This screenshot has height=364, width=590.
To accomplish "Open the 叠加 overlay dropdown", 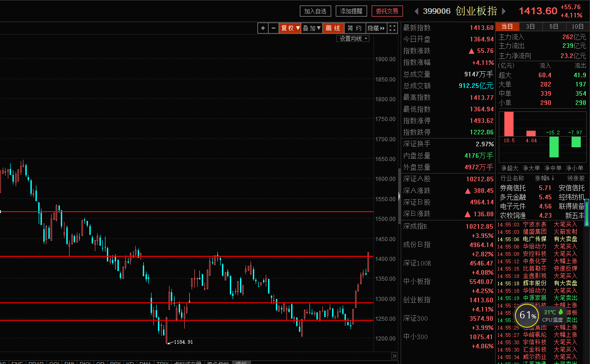I will [312, 28].
